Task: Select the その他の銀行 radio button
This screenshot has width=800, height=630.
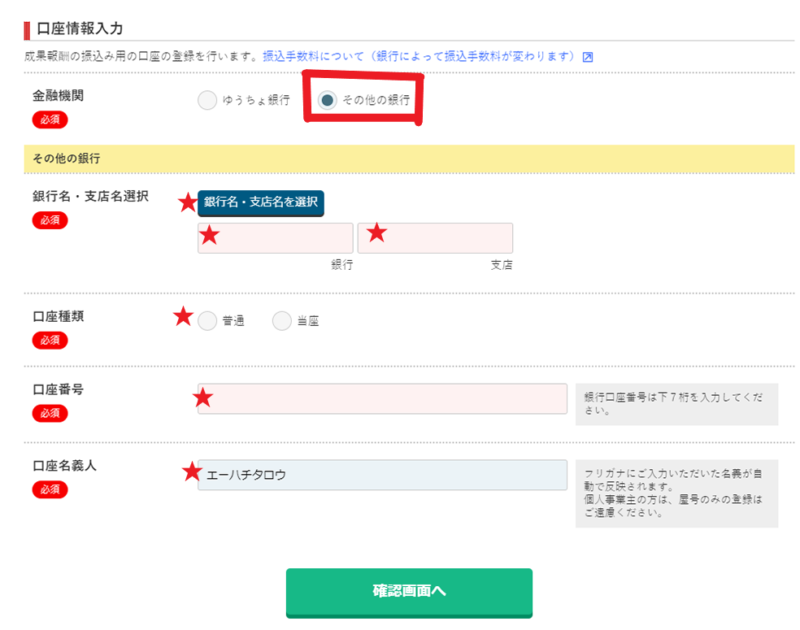Action: 327,100
